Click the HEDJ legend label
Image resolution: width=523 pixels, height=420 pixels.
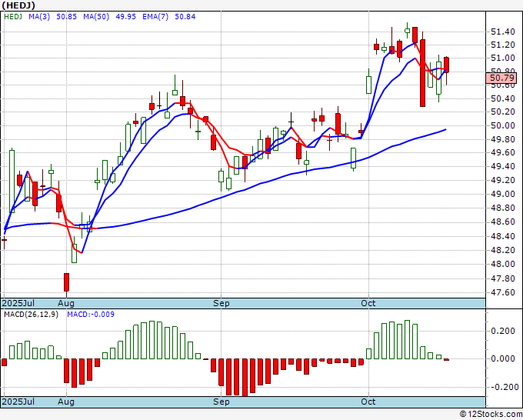tap(12, 16)
